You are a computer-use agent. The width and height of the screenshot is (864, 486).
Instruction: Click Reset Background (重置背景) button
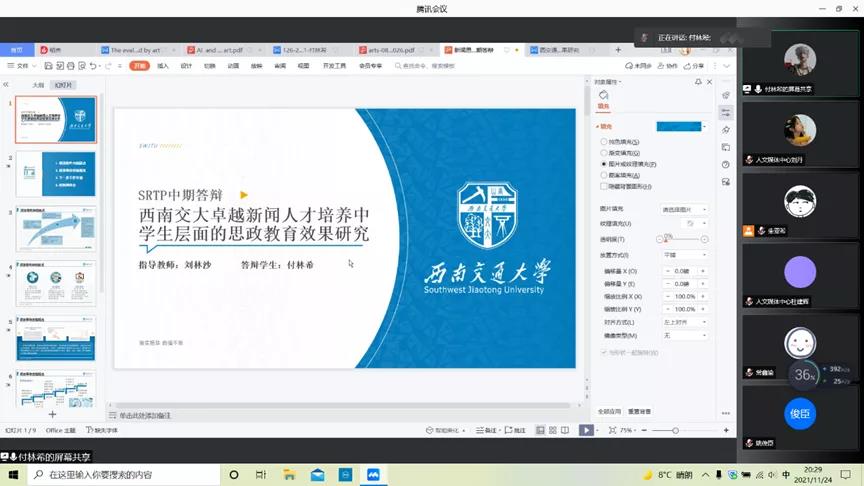[639, 411]
